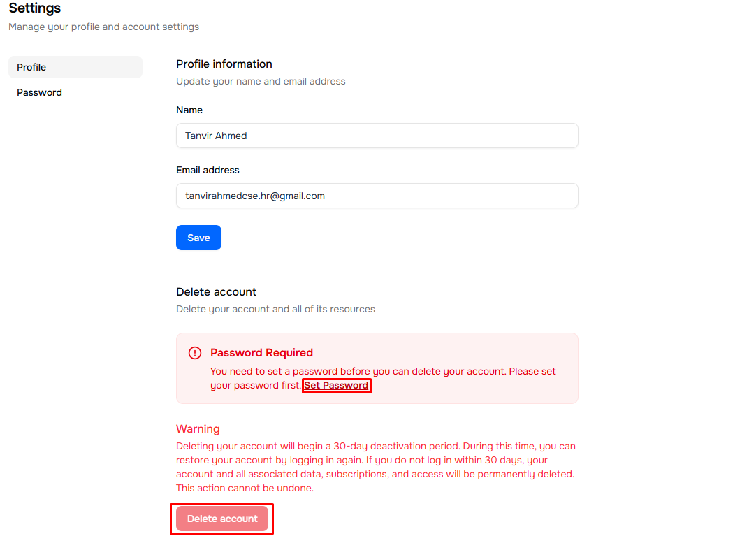
Task: Click the Settings page heading
Action: (x=35, y=8)
